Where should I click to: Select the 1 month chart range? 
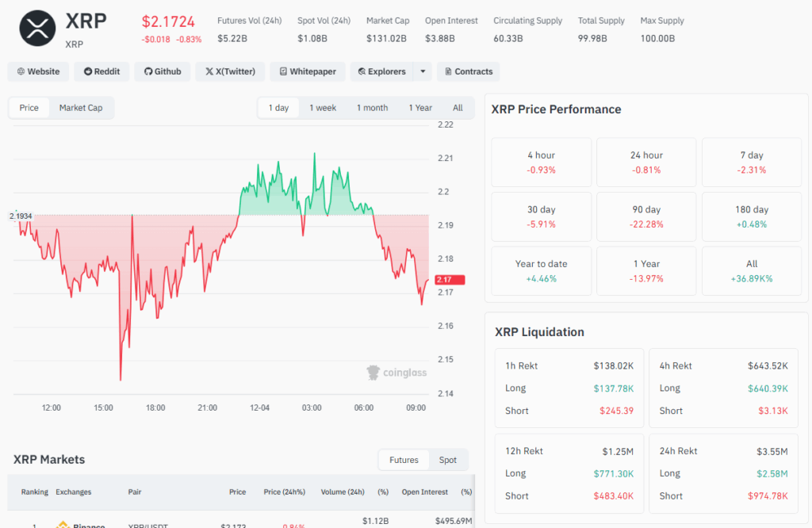[x=373, y=108]
